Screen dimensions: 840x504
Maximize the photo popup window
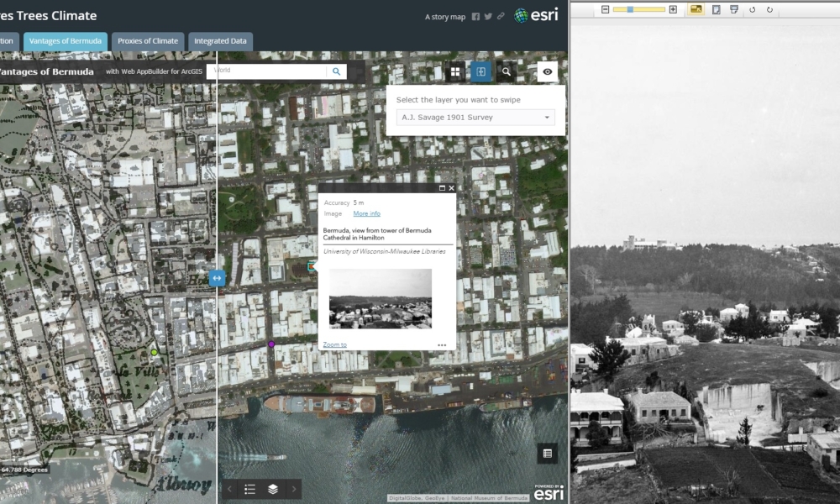(x=442, y=188)
